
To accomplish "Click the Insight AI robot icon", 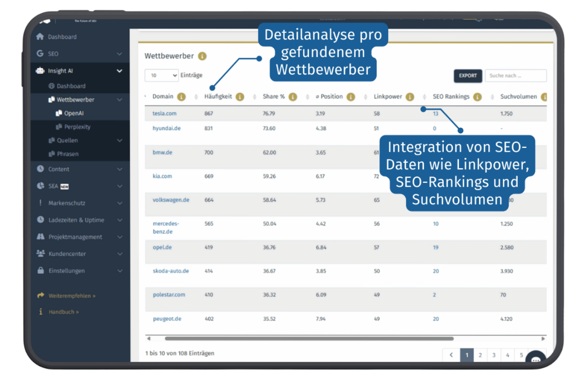I will pos(40,70).
